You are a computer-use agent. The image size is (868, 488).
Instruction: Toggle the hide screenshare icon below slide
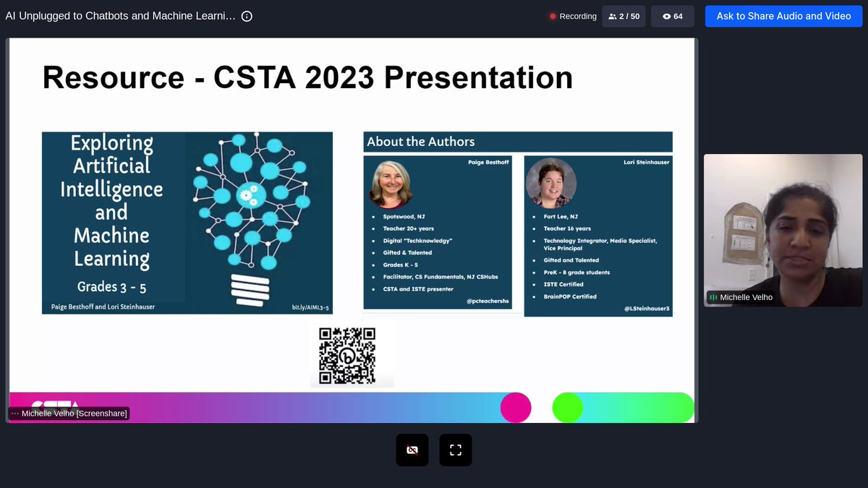click(x=412, y=450)
